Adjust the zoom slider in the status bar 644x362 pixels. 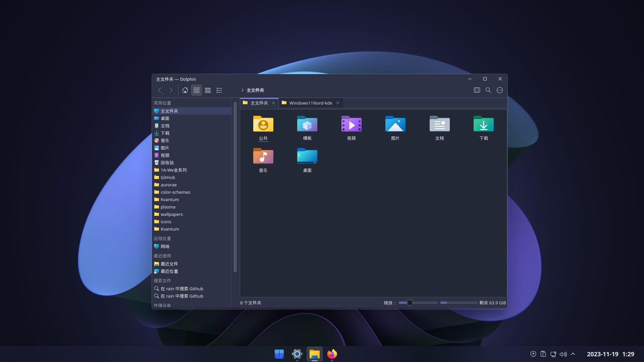(409, 302)
